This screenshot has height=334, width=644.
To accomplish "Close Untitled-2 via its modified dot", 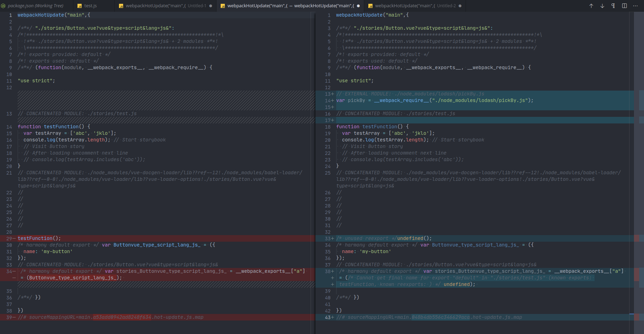I will (x=460, y=6).
